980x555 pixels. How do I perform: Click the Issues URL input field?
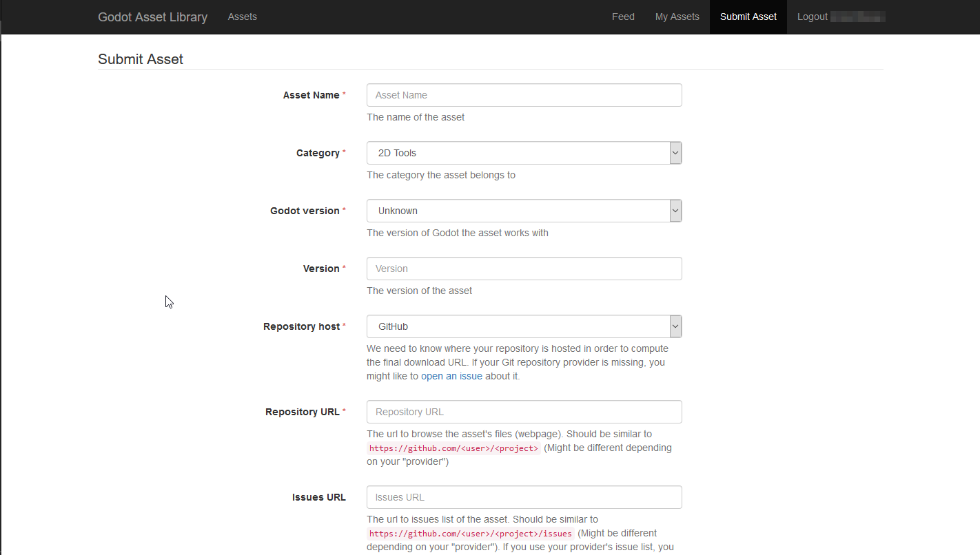click(x=524, y=497)
